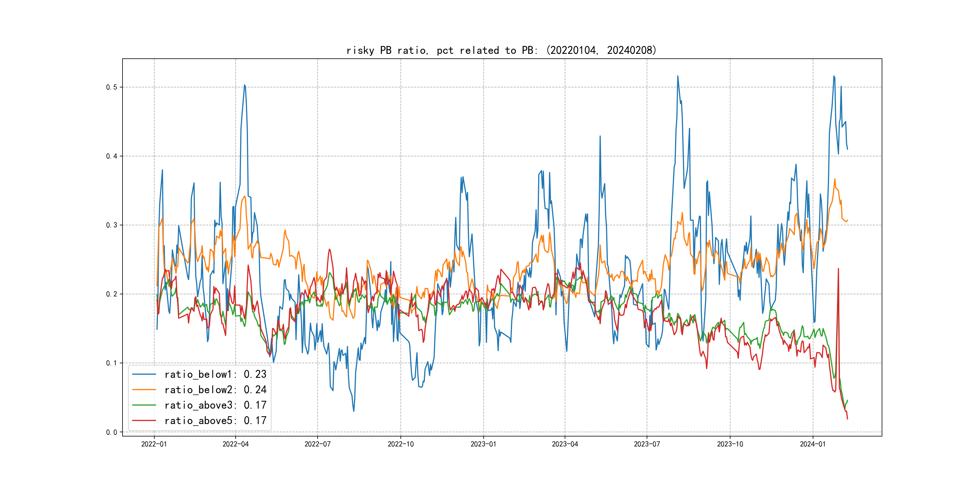Click the blue line peak near 2022-04
The width and height of the screenshot is (980, 490).
(x=245, y=86)
